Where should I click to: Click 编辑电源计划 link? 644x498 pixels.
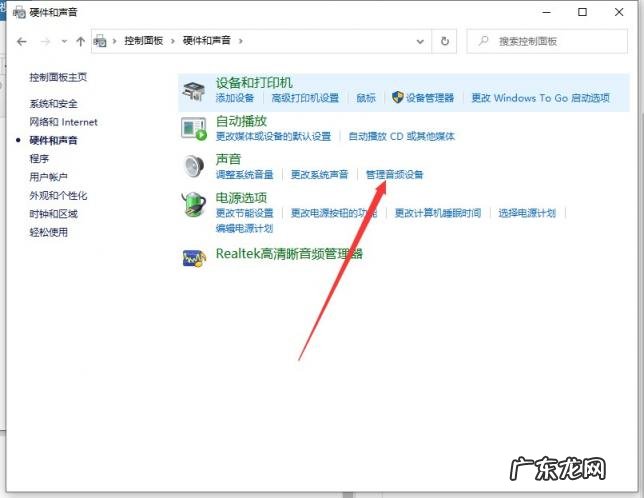click(245, 228)
